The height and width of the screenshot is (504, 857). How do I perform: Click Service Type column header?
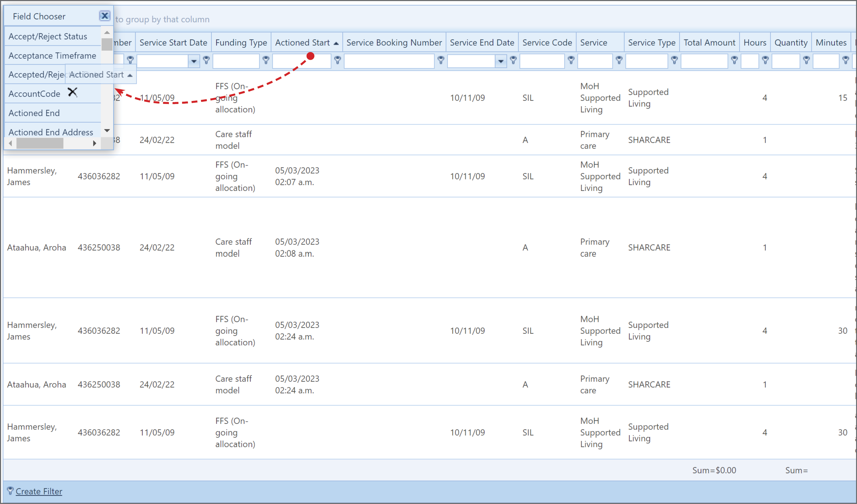point(651,43)
